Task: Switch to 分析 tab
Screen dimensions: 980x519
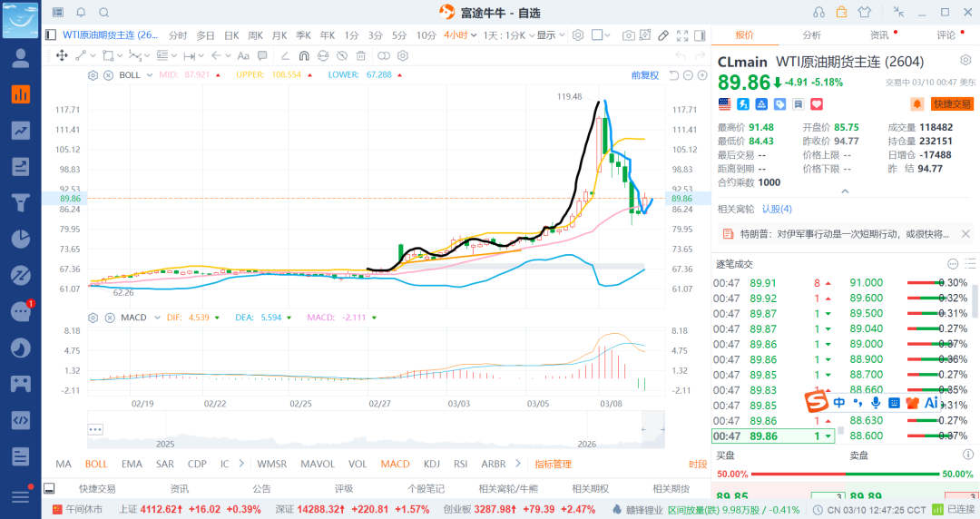Action: tap(811, 35)
